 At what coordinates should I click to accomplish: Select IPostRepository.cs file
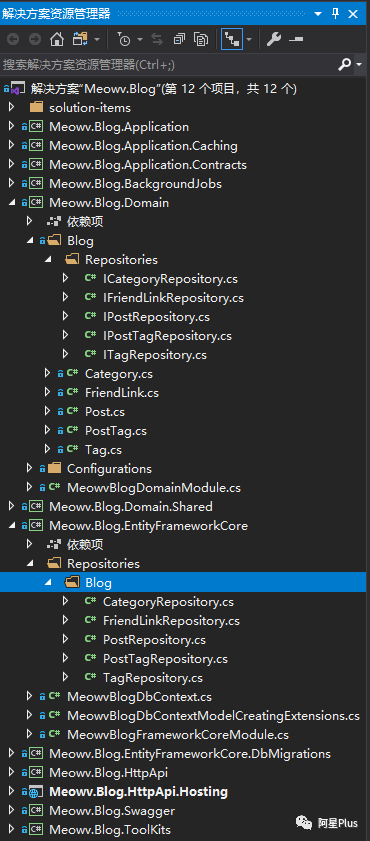tap(156, 316)
